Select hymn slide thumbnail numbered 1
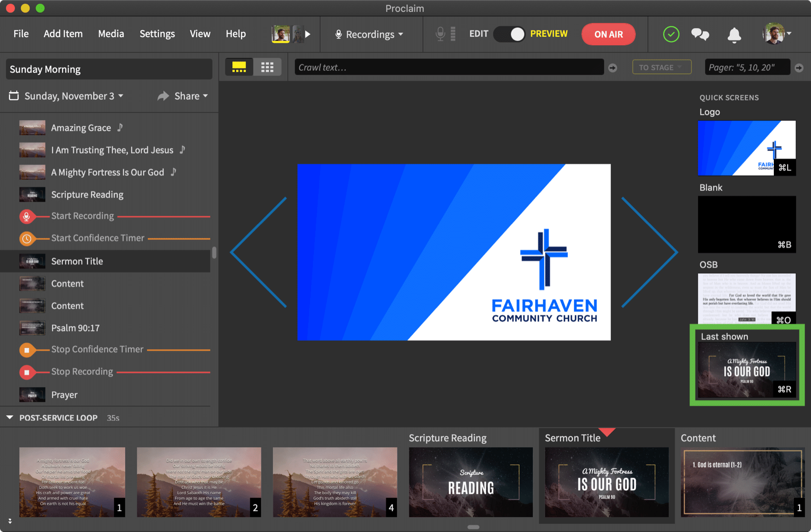The height and width of the screenshot is (532, 811). point(72,482)
